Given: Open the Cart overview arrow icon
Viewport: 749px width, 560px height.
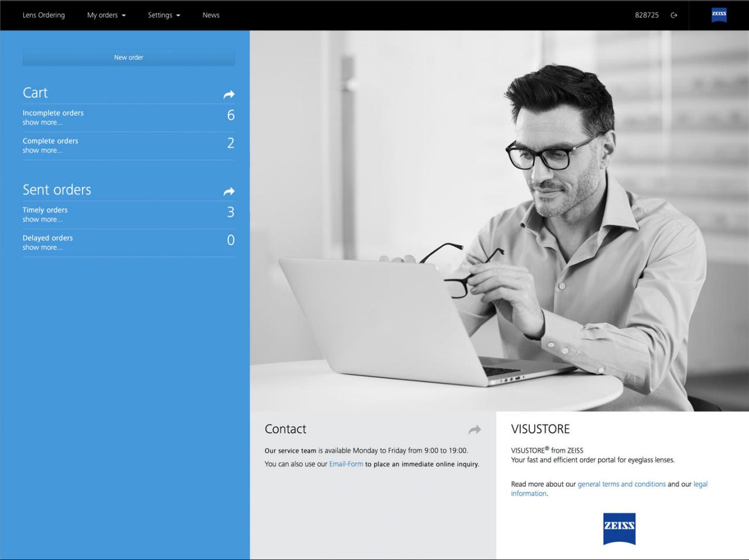Looking at the screenshot, I should [x=228, y=94].
